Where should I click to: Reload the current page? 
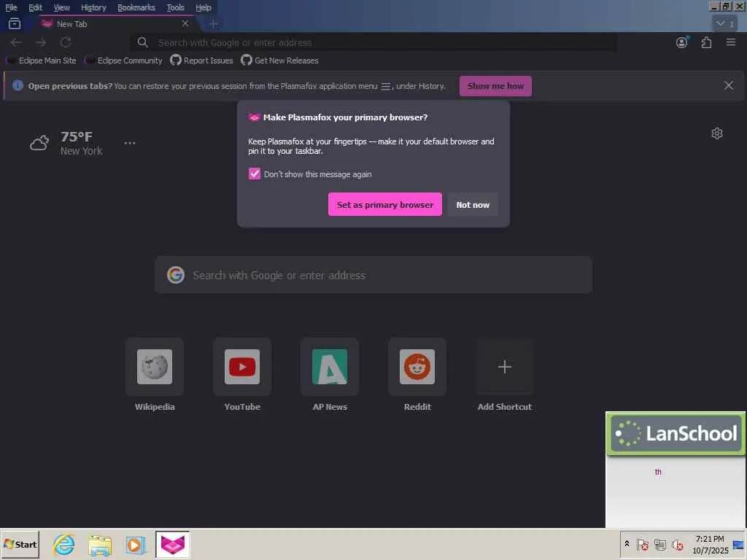[x=66, y=42]
